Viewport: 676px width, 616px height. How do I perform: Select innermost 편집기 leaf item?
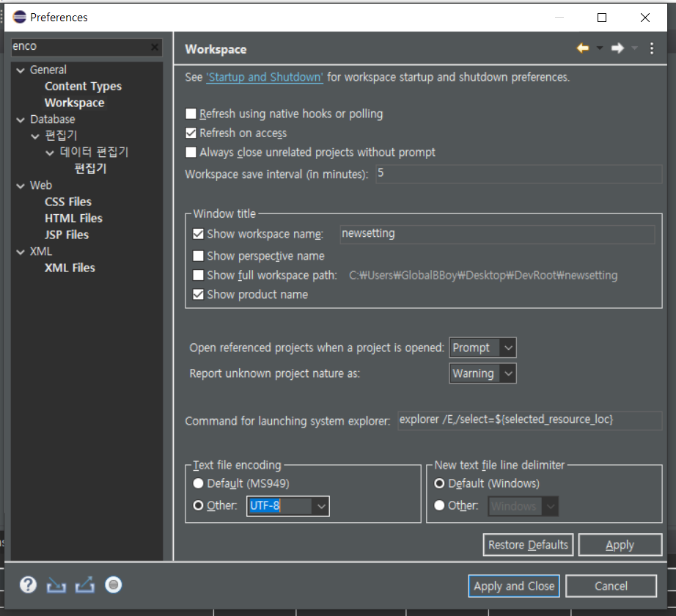pyautogui.click(x=90, y=169)
